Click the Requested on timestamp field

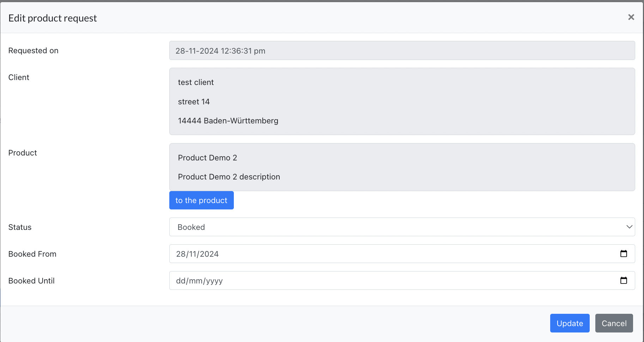(402, 50)
